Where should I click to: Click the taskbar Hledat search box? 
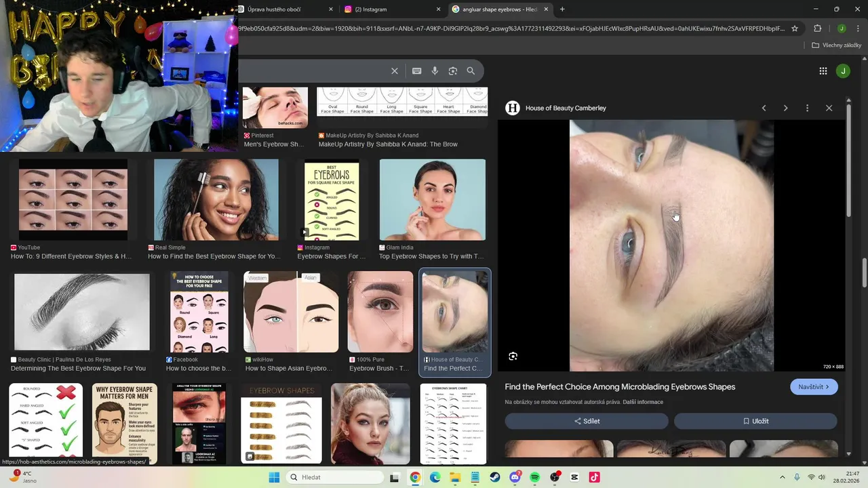point(336,477)
